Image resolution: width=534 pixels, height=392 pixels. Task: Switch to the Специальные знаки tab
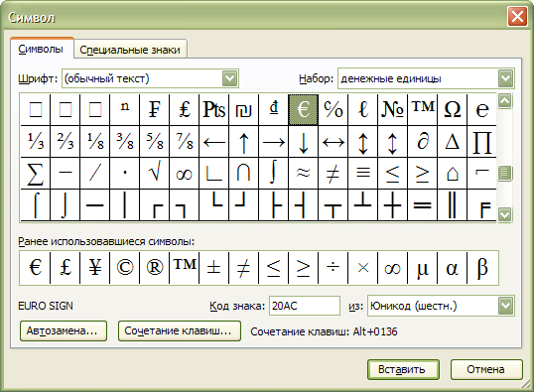coord(130,50)
